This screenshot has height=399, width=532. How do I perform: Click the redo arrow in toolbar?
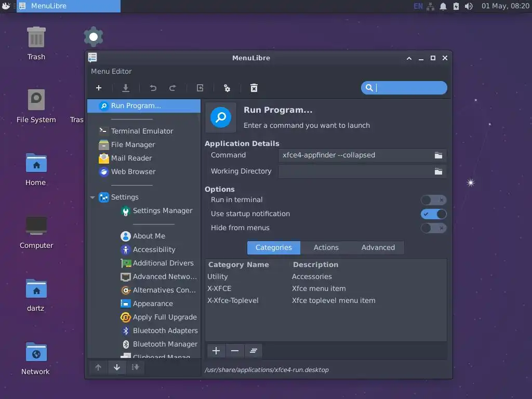pyautogui.click(x=172, y=88)
